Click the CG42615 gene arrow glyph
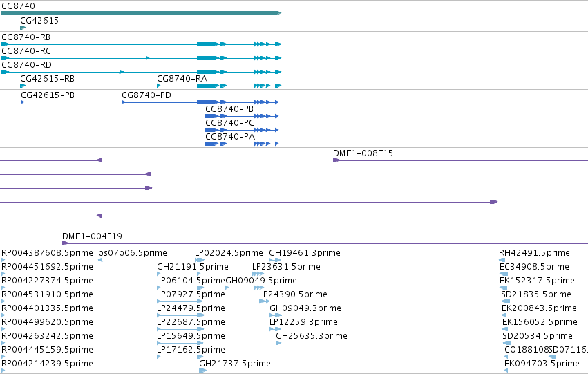 pyautogui.click(x=23, y=28)
